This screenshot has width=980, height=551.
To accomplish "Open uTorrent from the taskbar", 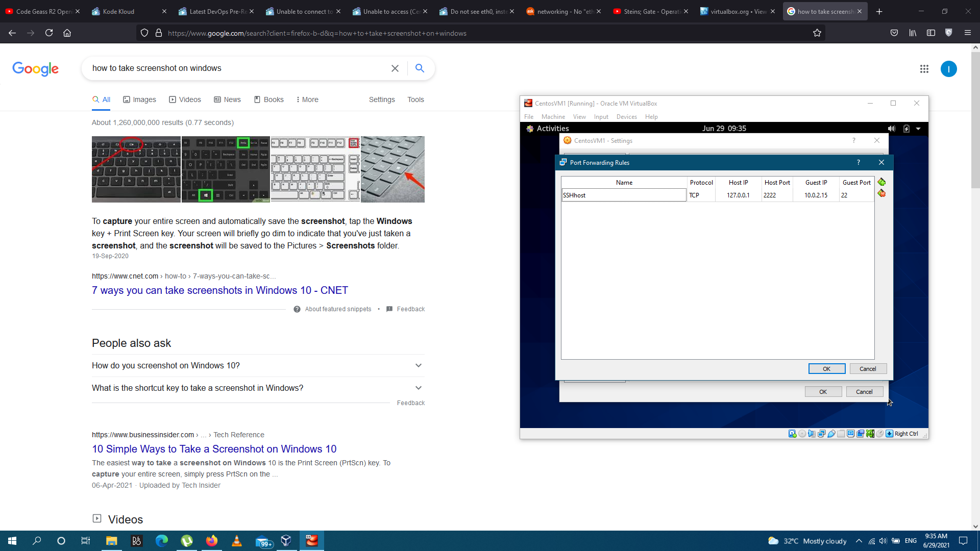I will coord(186,541).
